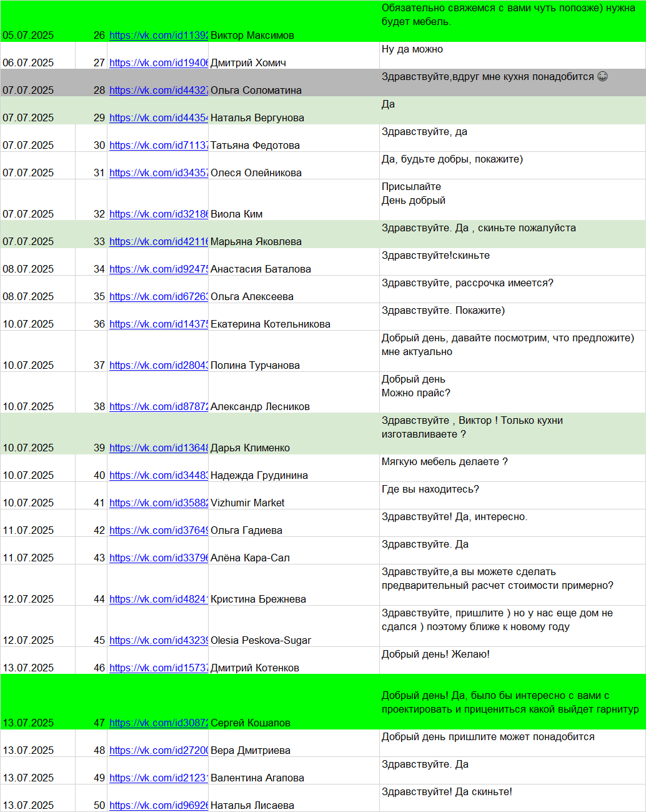Open Кристина Брежнева's vk.com link
This screenshot has height=812, width=646.
[159, 599]
